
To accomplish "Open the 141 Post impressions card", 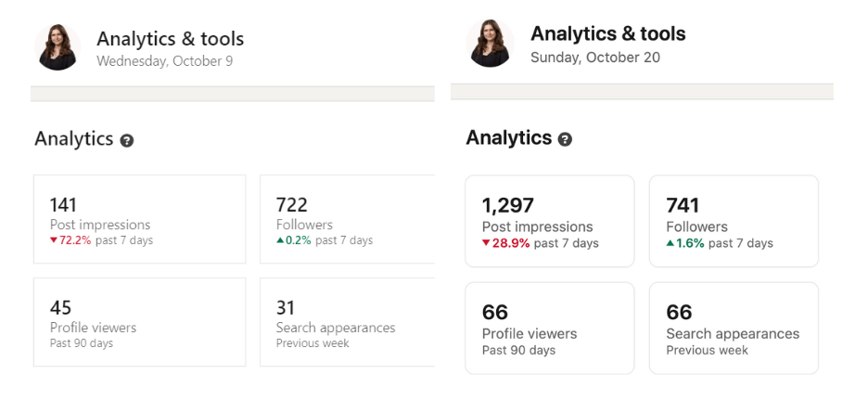I will pyautogui.click(x=139, y=219).
